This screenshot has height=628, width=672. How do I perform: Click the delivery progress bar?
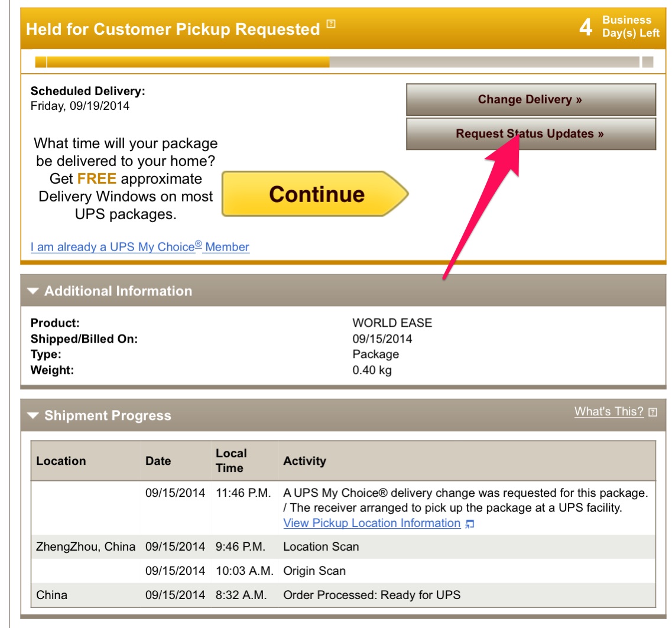pos(337,62)
